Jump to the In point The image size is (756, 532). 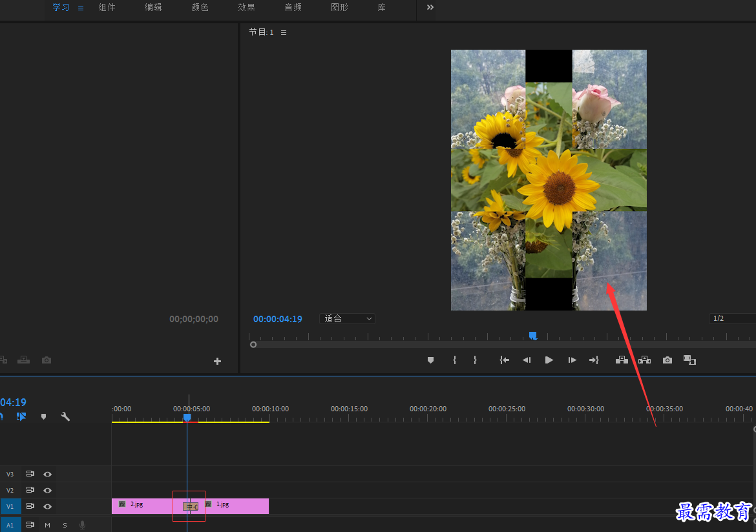coord(504,360)
